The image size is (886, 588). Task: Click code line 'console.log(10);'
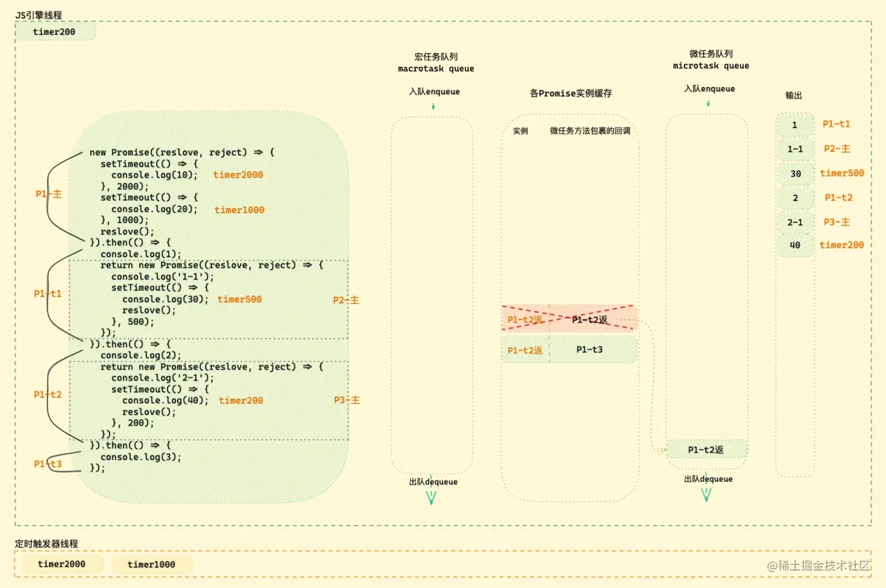155,175
